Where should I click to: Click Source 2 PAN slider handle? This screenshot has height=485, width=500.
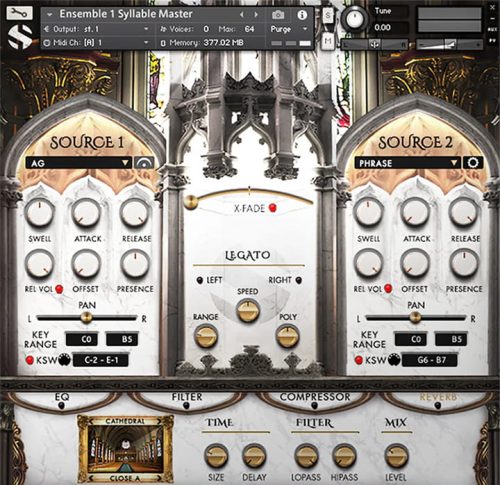click(415, 317)
